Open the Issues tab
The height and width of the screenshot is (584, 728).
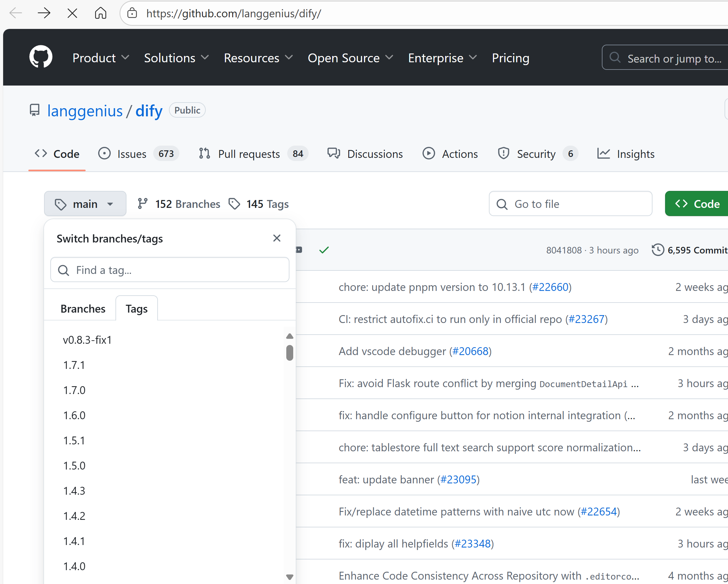(138, 153)
